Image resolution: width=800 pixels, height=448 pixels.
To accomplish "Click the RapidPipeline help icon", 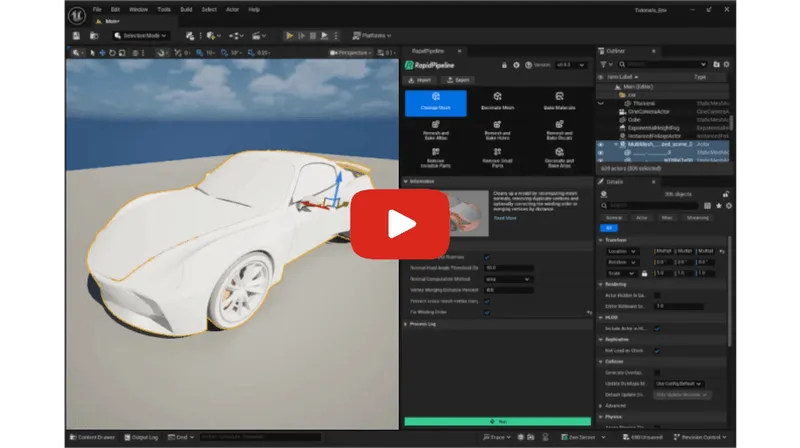I will coord(529,65).
